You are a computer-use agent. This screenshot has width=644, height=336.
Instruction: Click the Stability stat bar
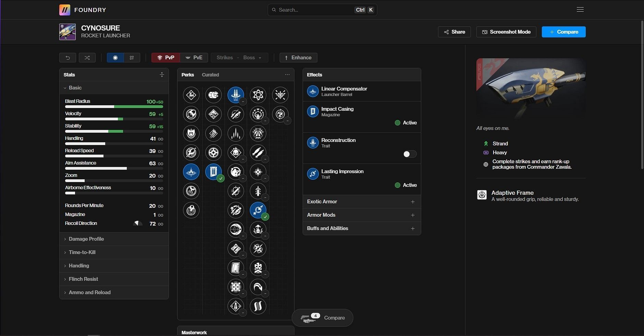click(114, 131)
